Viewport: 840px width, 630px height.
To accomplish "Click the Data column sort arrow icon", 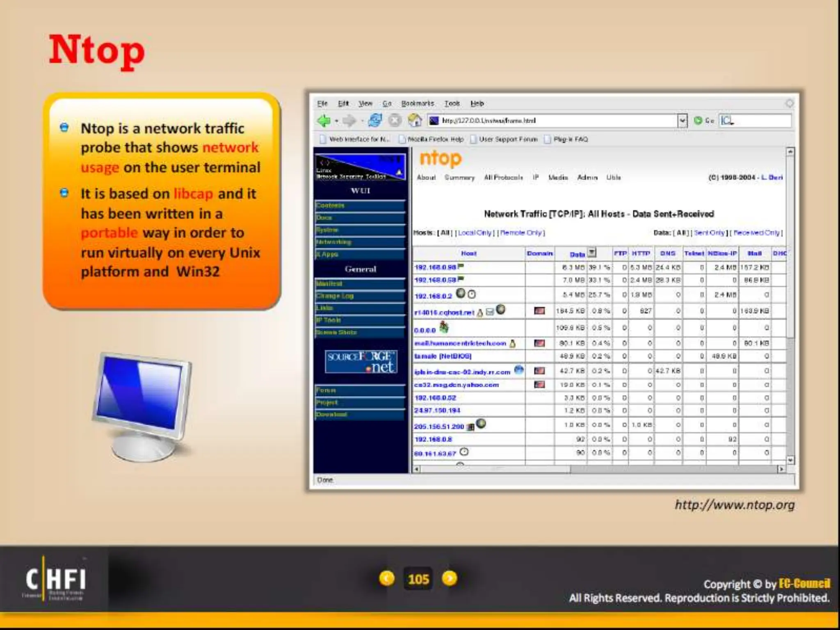I will [x=591, y=253].
